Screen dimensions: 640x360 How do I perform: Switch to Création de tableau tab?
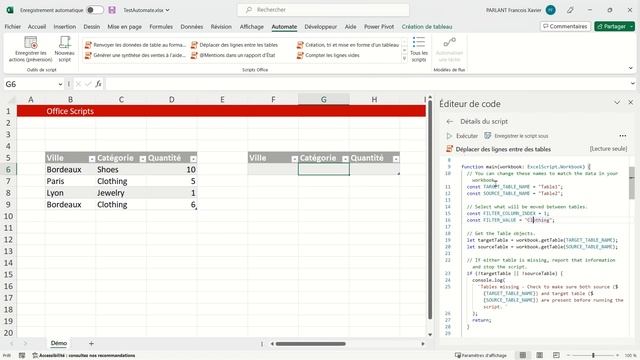tap(427, 27)
